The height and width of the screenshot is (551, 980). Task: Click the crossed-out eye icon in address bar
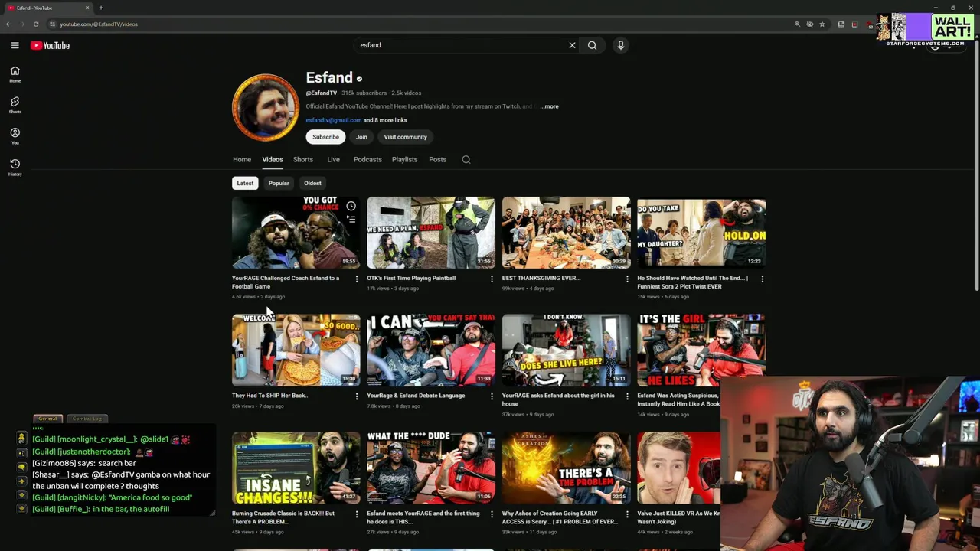(810, 24)
